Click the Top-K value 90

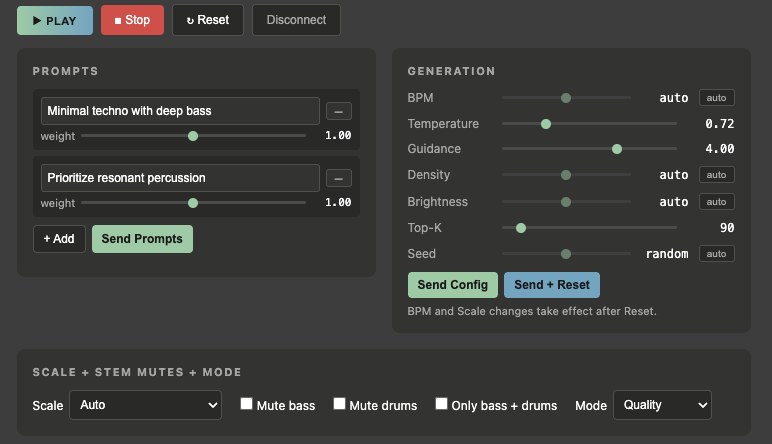coord(727,227)
